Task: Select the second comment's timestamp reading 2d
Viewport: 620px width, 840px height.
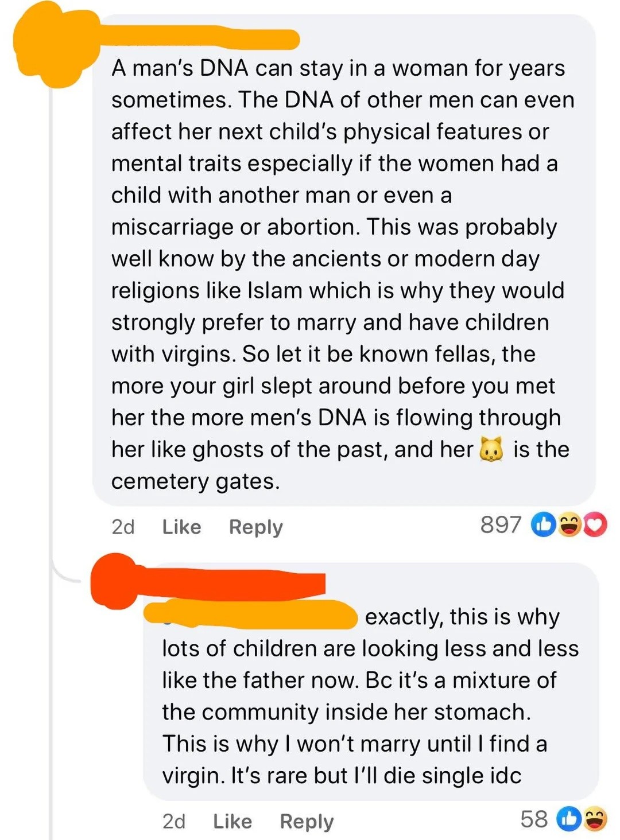Action: click(174, 820)
